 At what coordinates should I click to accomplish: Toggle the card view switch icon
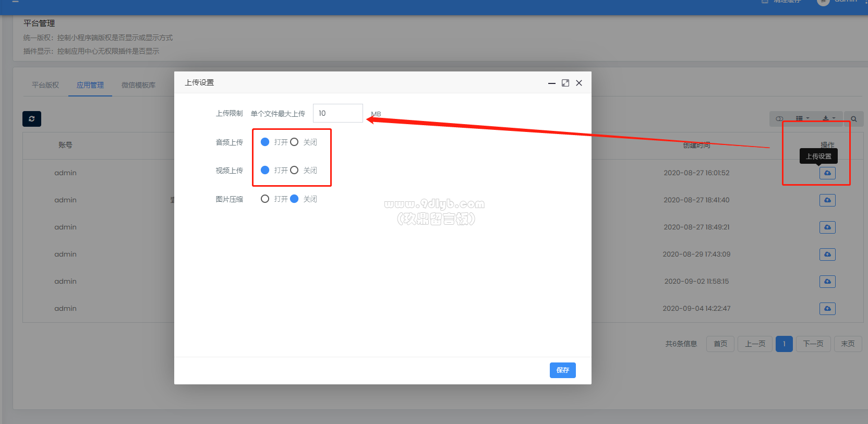pos(779,119)
